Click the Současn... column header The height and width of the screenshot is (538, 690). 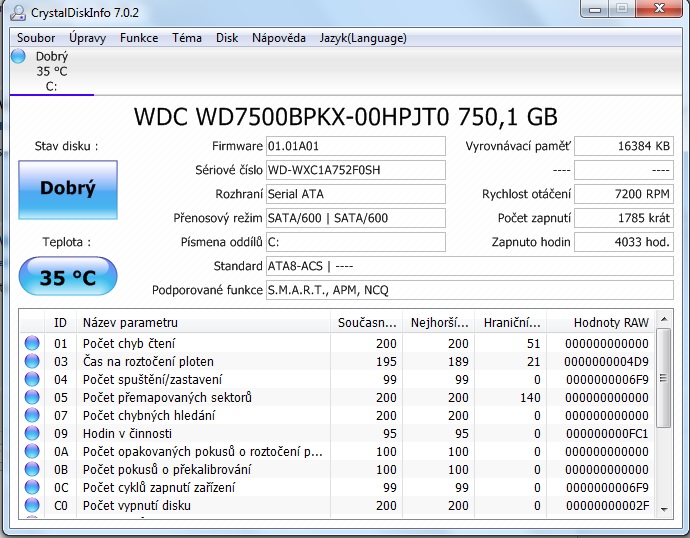[x=367, y=322]
